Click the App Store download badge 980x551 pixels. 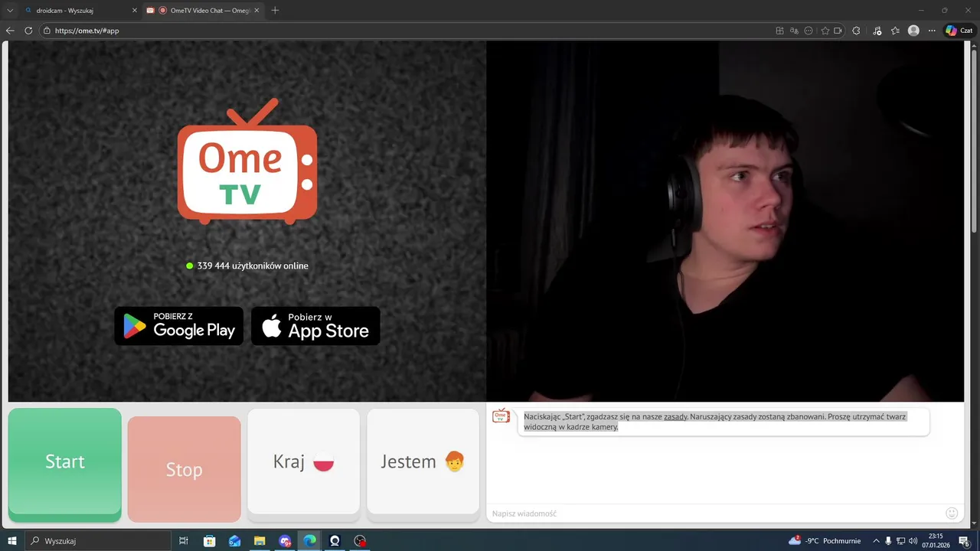[315, 326]
